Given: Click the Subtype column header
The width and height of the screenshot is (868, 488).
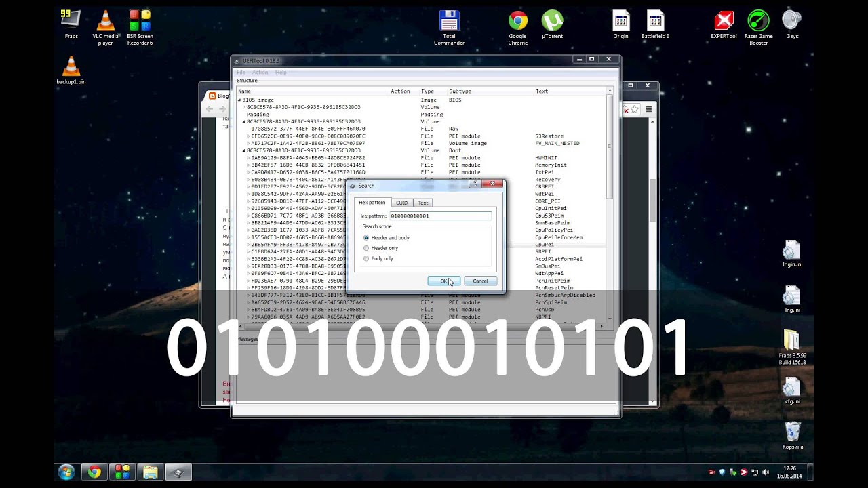Looking at the screenshot, I should pyautogui.click(x=491, y=91).
